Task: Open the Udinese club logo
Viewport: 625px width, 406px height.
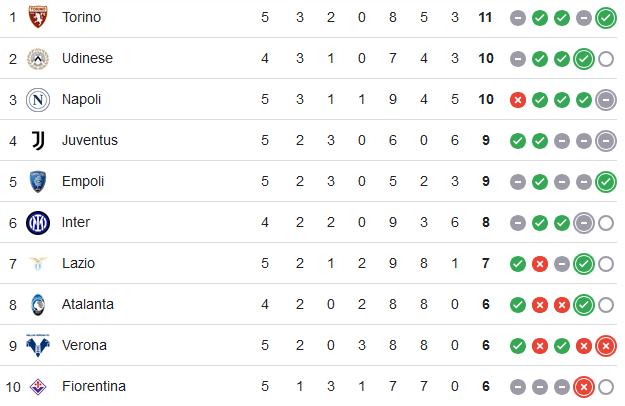Action: point(38,59)
